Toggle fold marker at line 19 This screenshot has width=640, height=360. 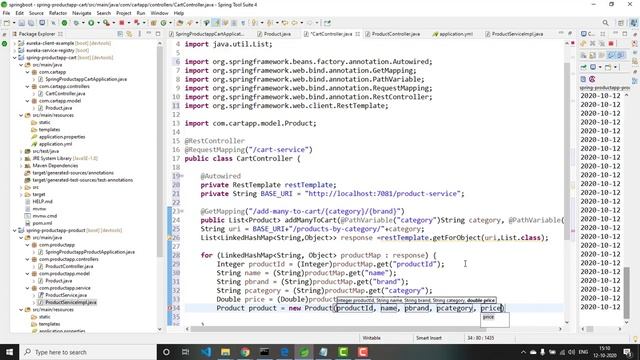coord(182,176)
